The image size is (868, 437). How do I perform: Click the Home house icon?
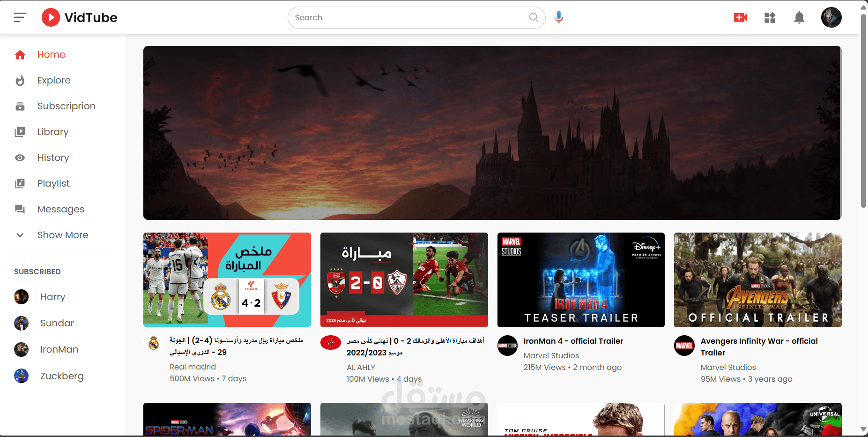20,55
